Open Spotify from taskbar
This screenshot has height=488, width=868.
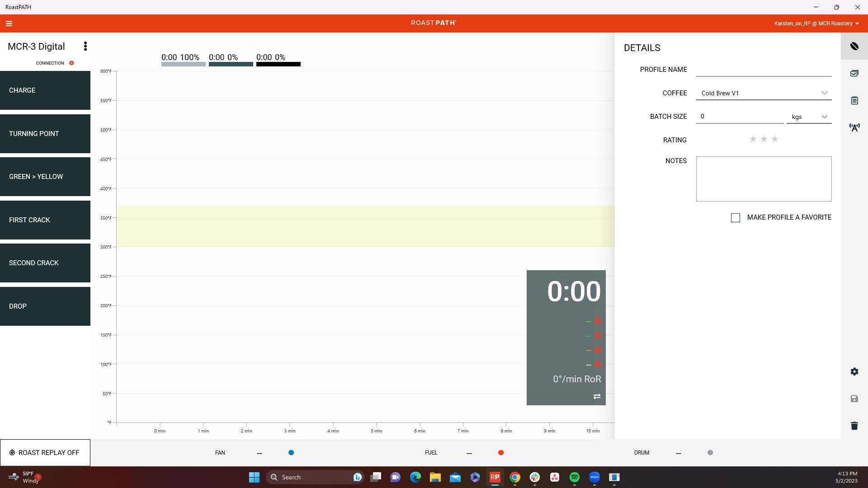(x=575, y=477)
